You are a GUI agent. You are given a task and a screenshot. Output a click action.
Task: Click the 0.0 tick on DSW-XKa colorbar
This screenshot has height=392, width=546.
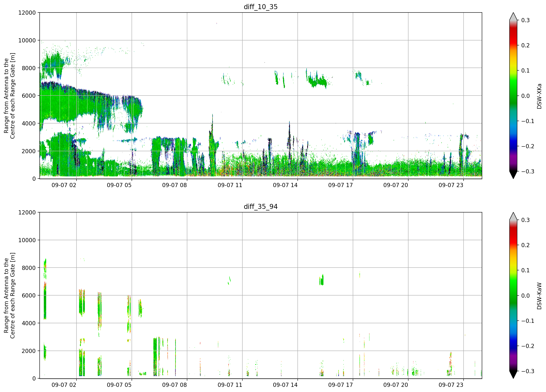tap(526, 96)
